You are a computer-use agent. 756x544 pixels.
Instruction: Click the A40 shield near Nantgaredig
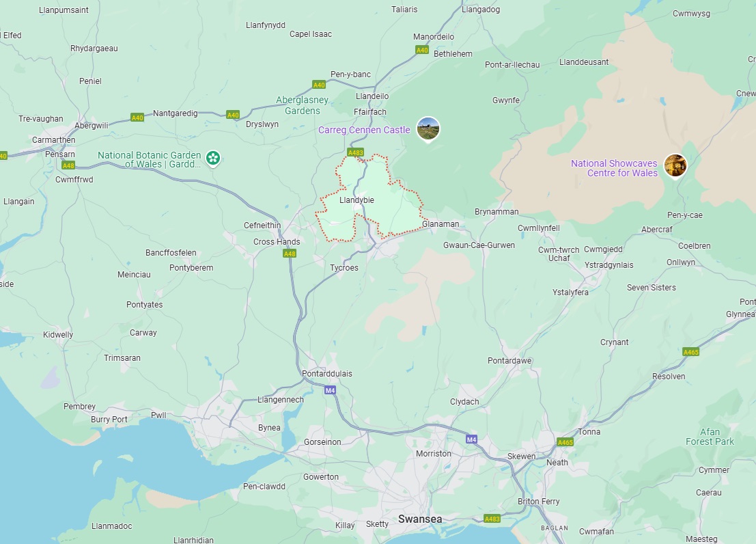(x=137, y=118)
